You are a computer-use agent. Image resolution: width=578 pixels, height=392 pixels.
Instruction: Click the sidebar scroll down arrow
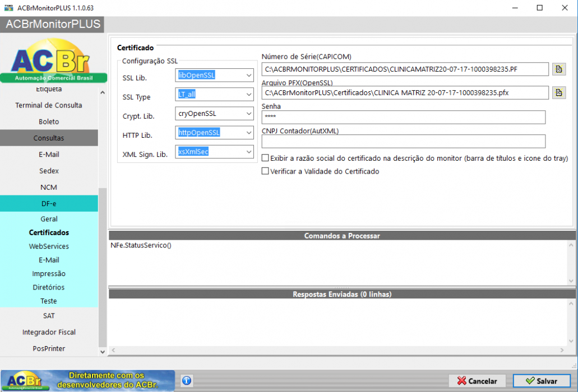[103, 352]
